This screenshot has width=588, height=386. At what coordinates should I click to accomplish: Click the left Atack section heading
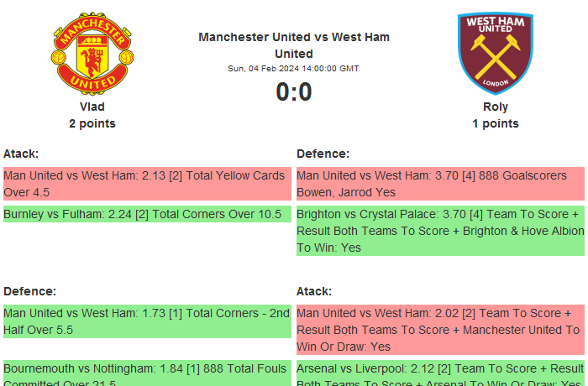click(21, 154)
